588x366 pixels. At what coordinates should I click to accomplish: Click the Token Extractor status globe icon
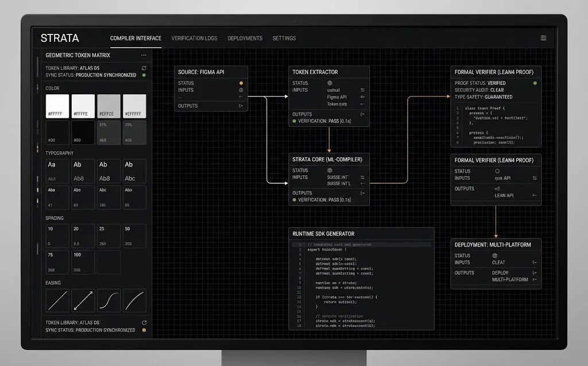330,83
